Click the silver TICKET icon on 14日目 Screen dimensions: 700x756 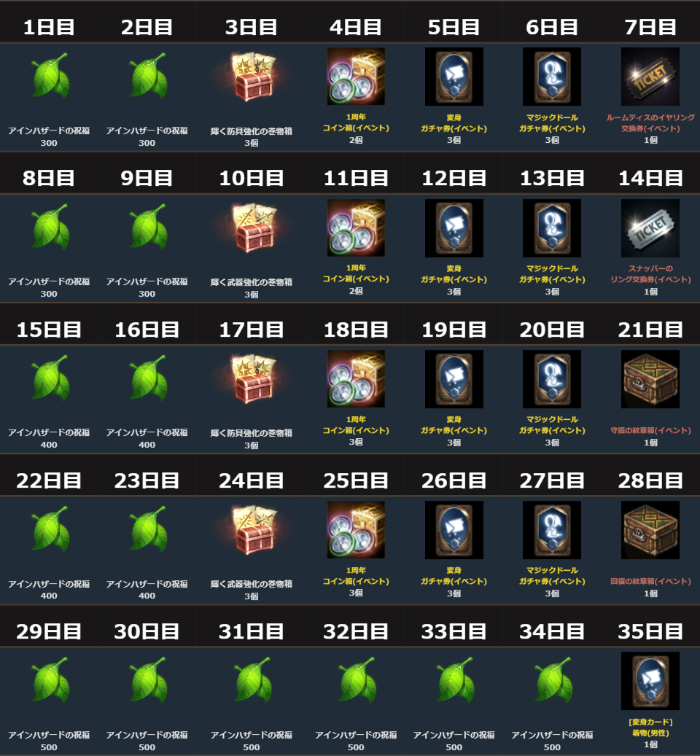[x=650, y=227]
